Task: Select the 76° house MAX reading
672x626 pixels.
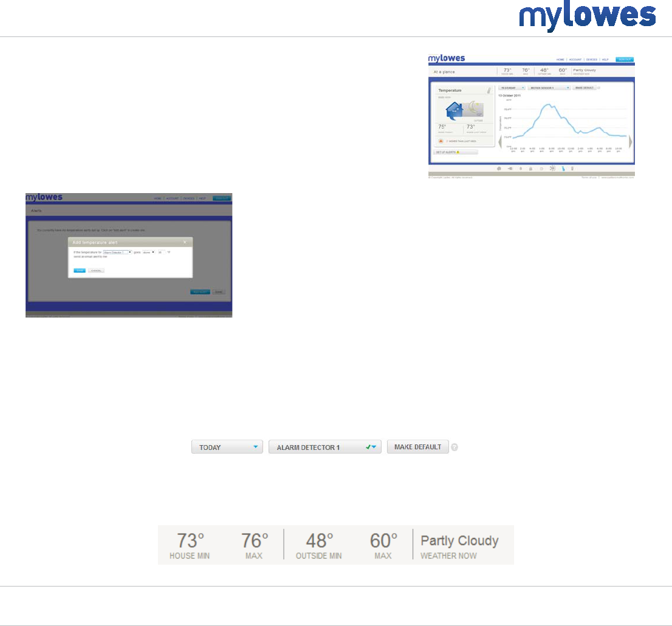Action: 255,545
